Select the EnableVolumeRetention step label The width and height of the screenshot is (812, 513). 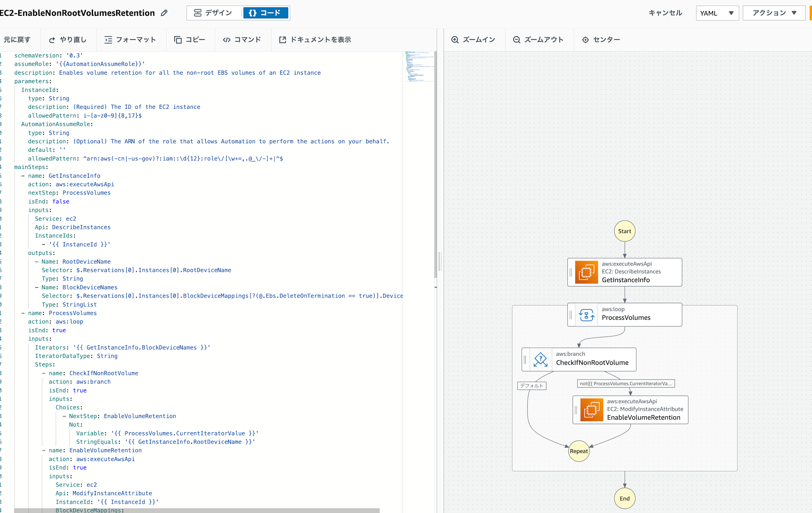pos(644,418)
